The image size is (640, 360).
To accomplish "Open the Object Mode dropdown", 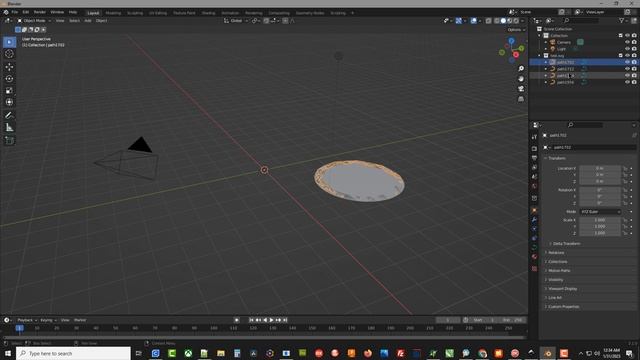I will tap(34, 20).
